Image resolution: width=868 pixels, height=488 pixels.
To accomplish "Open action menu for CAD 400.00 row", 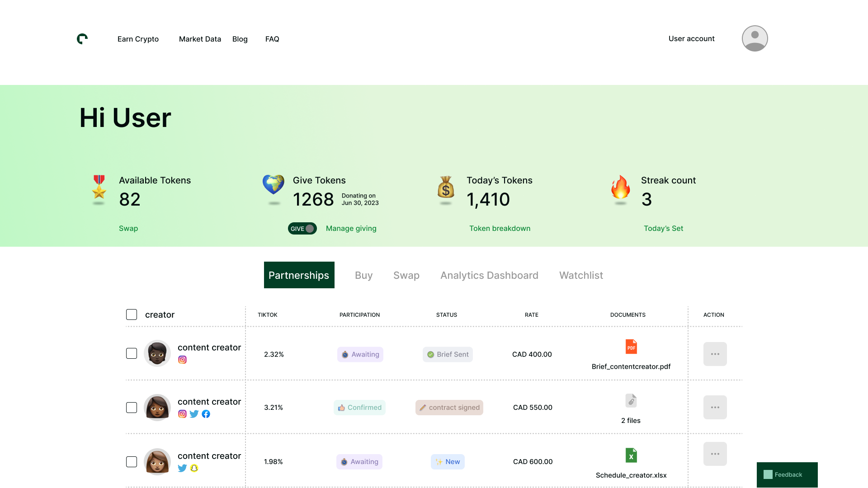I will pos(715,354).
